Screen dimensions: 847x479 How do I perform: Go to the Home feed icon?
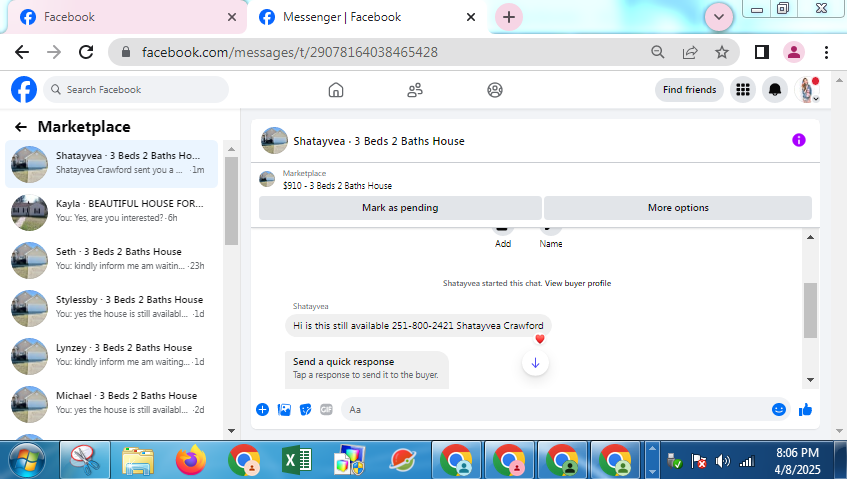click(x=336, y=90)
